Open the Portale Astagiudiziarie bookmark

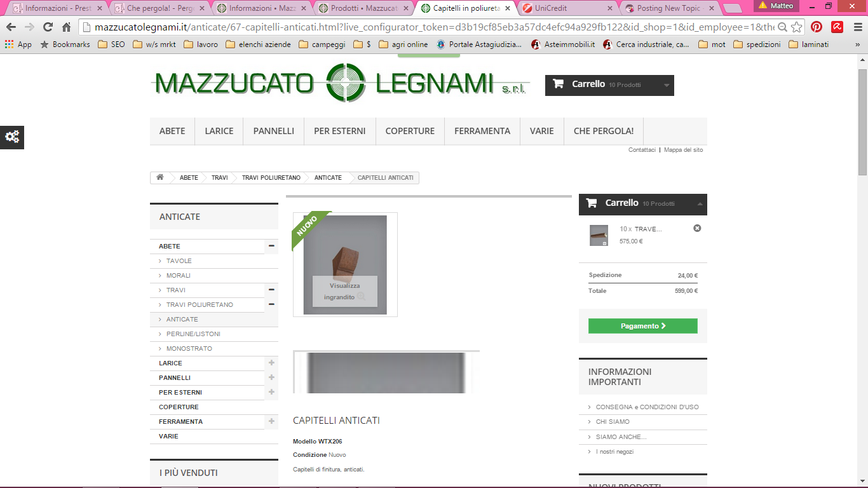click(x=478, y=44)
